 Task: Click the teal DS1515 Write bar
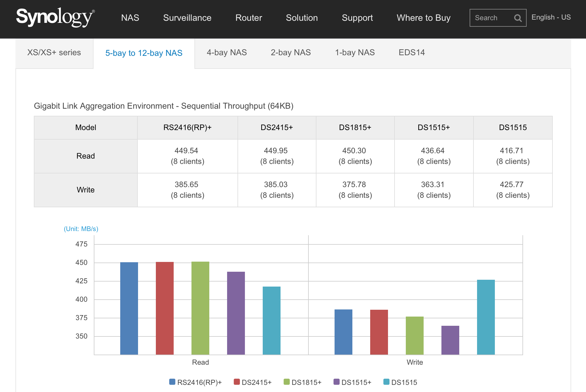point(486,317)
